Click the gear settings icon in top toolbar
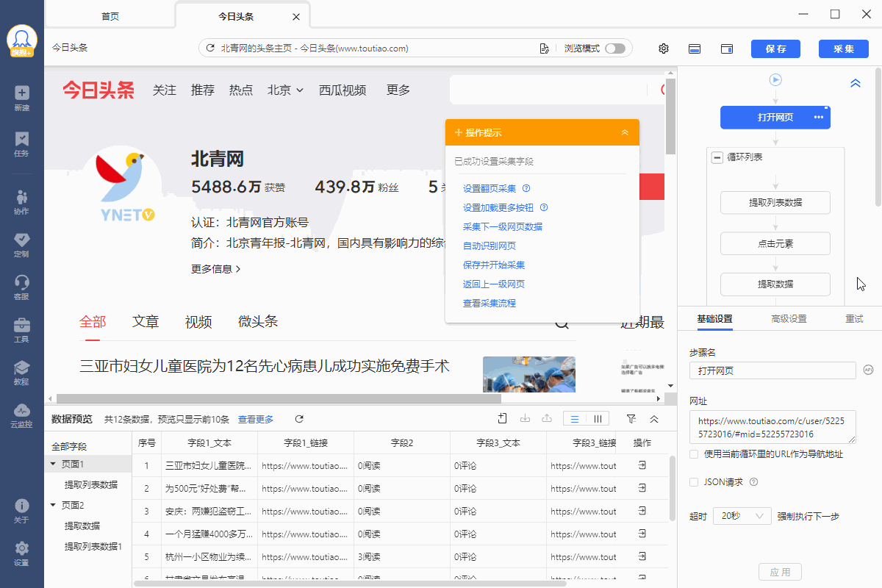The image size is (882, 588). pyautogui.click(x=664, y=49)
